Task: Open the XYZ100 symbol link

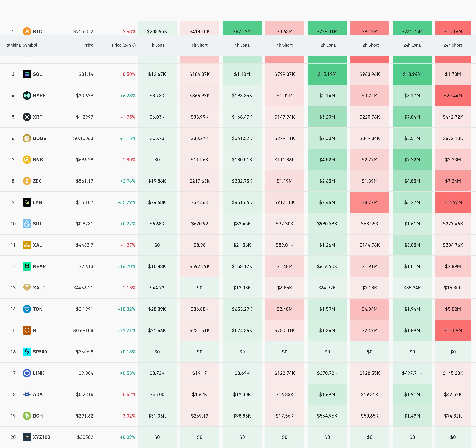Action: pyautogui.click(x=41, y=437)
